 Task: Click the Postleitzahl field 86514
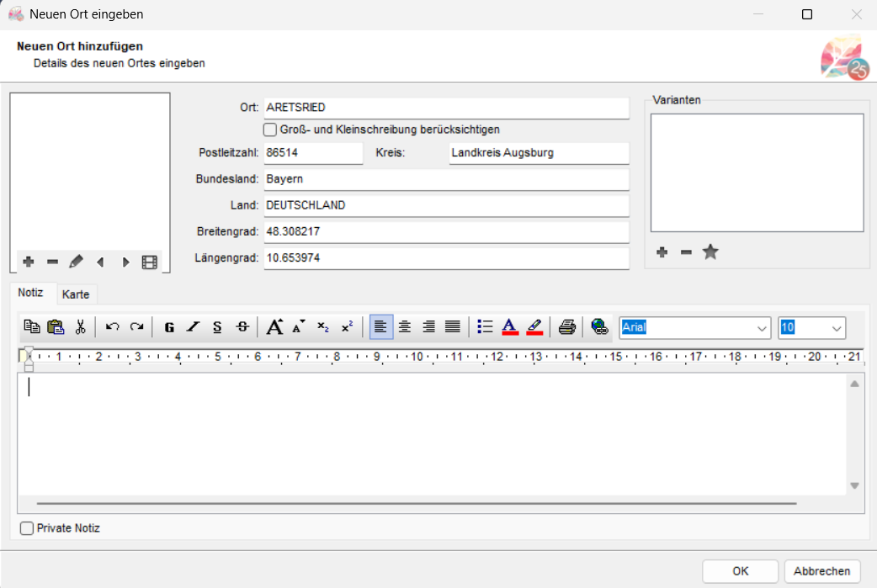pyautogui.click(x=313, y=153)
